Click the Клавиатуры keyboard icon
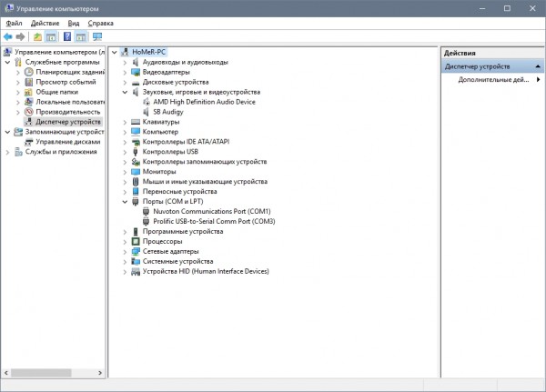546x392 pixels. [136, 122]
